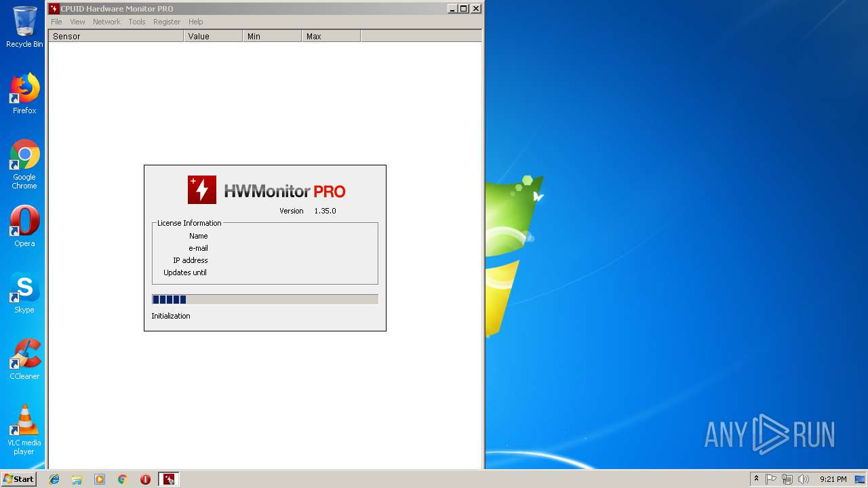Open the Help menu
Viewport: 868px width, 488px height.
pos(196,22)
